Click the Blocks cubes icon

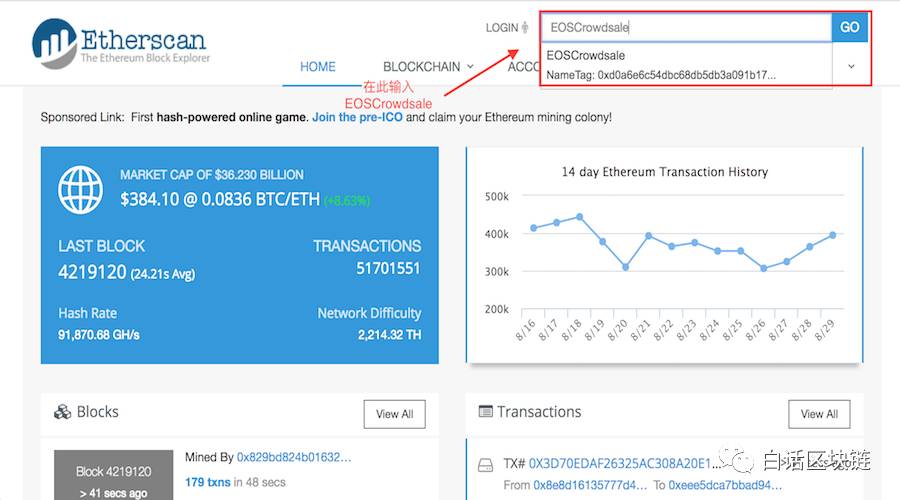pyautogui.click(x=62, y=412)
